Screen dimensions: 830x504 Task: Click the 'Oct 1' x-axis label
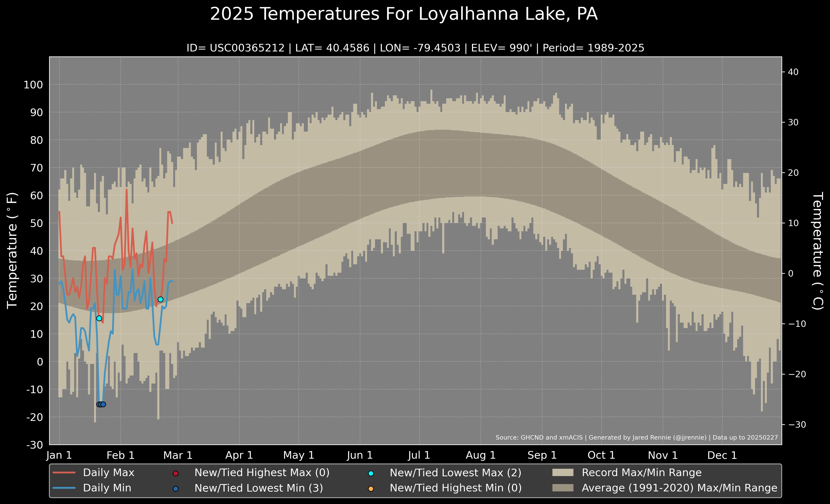click(x=601, y=456)
